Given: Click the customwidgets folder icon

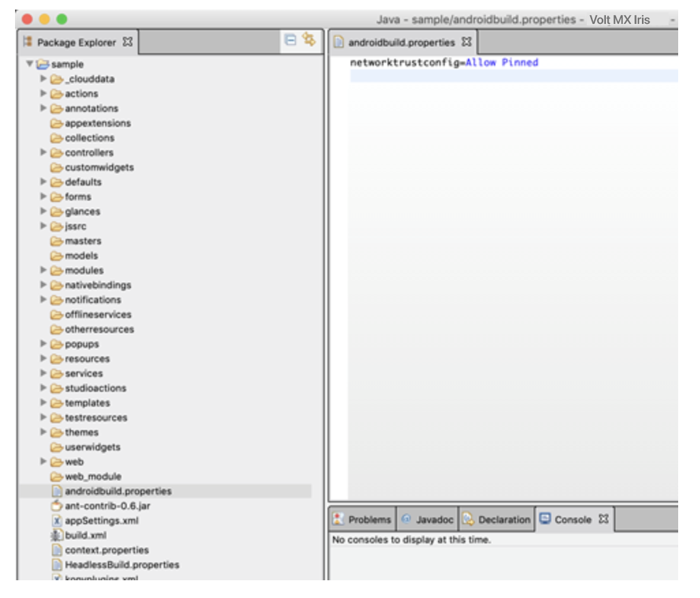Looking at the screenshot, I should coord(57,167).
